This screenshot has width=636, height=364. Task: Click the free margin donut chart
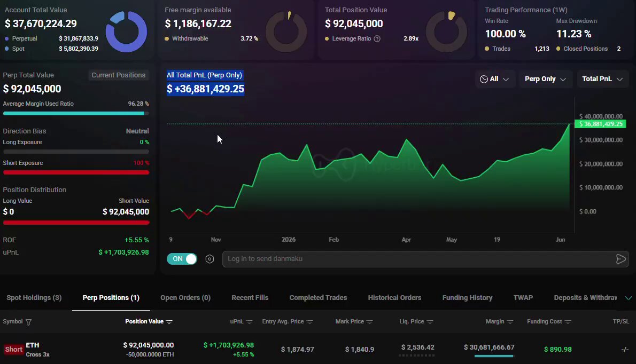286,31
